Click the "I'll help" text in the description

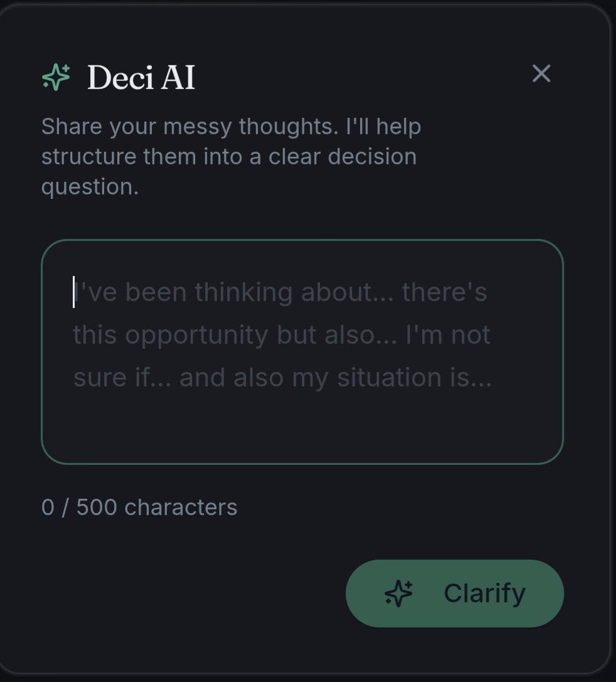pos(383,127)
